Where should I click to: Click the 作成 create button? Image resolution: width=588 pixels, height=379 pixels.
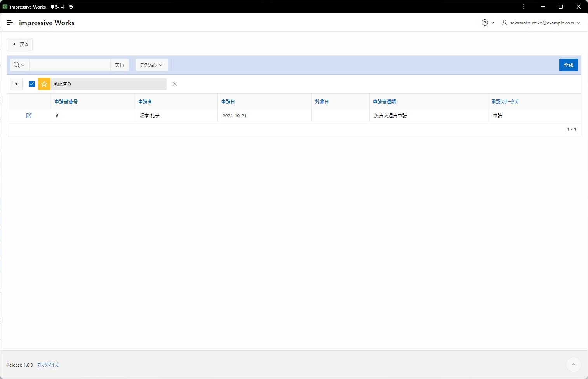pos(568,65)
